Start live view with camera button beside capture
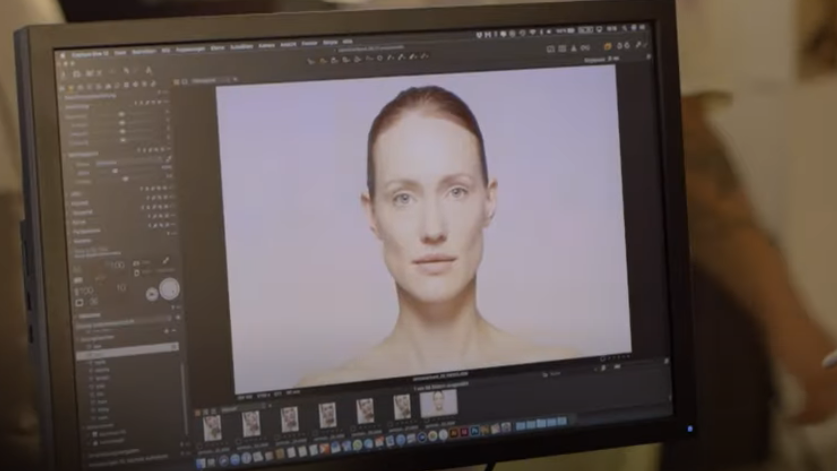The width and height of the screenshot is (837, 471). 152,294
